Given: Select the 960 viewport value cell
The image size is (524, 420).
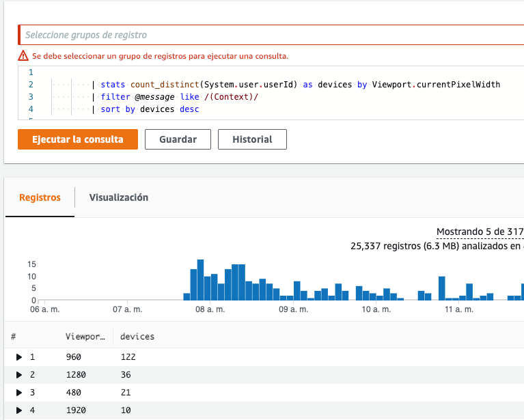Looking at the screenshot, I should click(x=74, y=356).
